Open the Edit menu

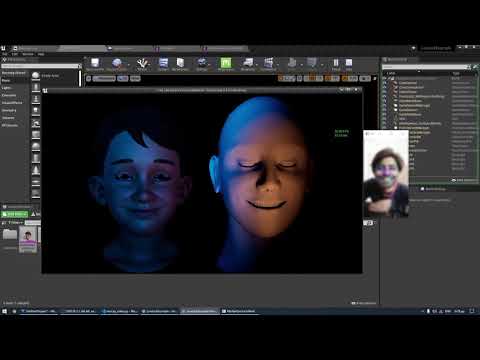click(15, 54)
